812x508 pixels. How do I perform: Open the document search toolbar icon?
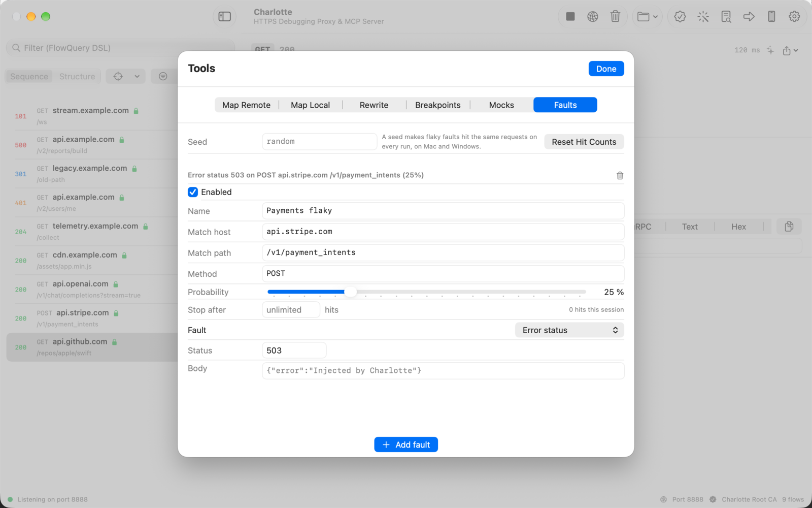(x=726, y=17)
